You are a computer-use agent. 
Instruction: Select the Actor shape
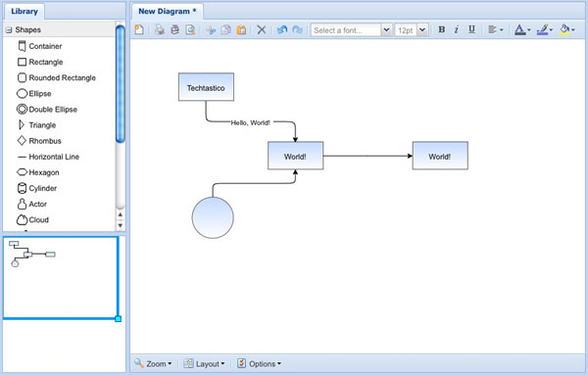tap(32, 204)
